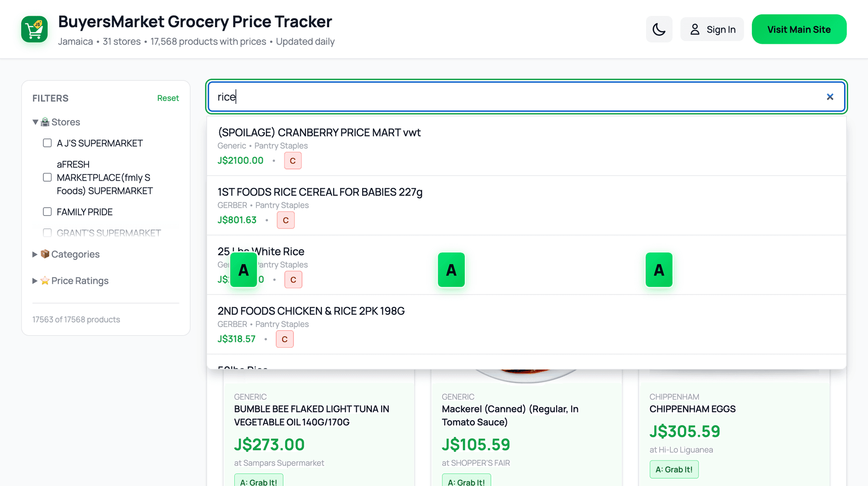Enable dark mode via the moon icon

tap(659, 29)
